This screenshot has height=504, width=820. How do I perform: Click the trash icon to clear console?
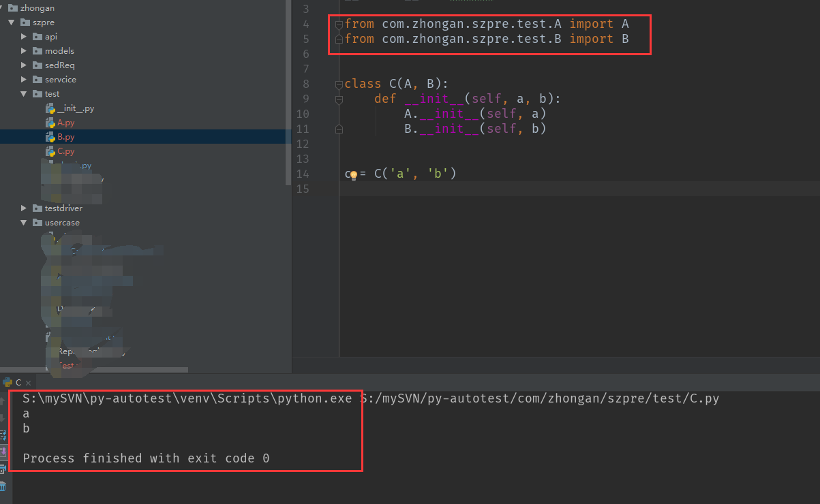pos(3,486)
